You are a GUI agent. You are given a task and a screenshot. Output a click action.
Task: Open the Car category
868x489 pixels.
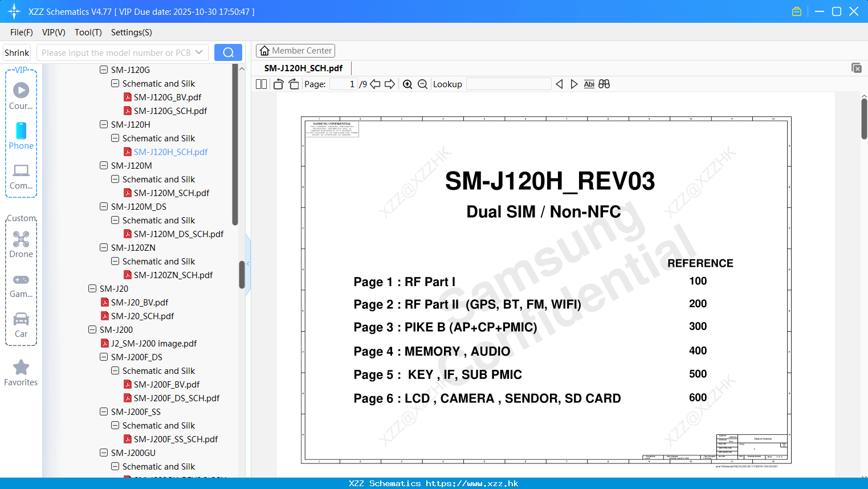[21, 325]
